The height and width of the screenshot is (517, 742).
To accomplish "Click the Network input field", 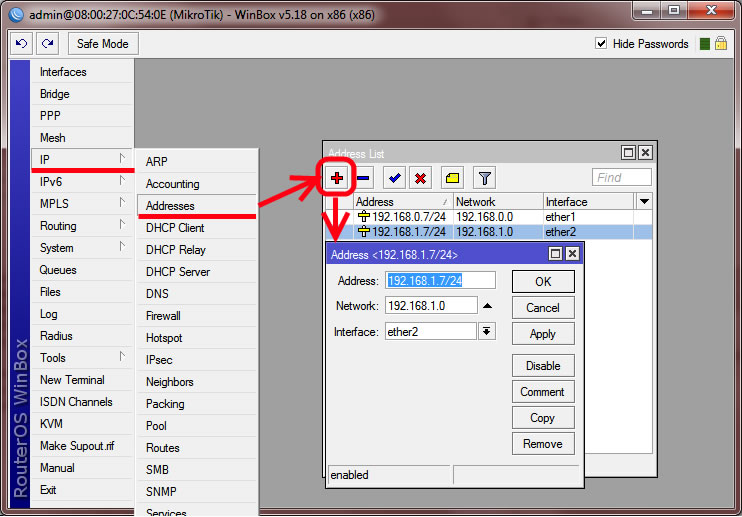I will (x=431, y=306).
